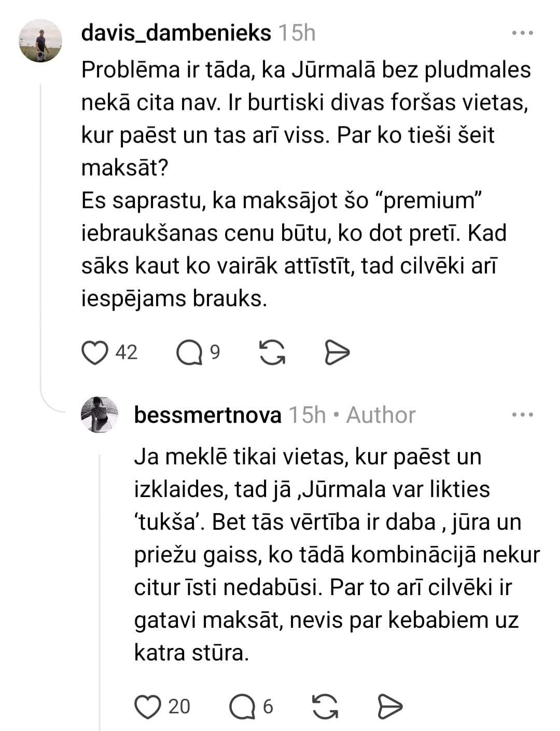Visit the bessmertnova username link
The width and height of the screenshot is (560, 731).
[207, 415]
